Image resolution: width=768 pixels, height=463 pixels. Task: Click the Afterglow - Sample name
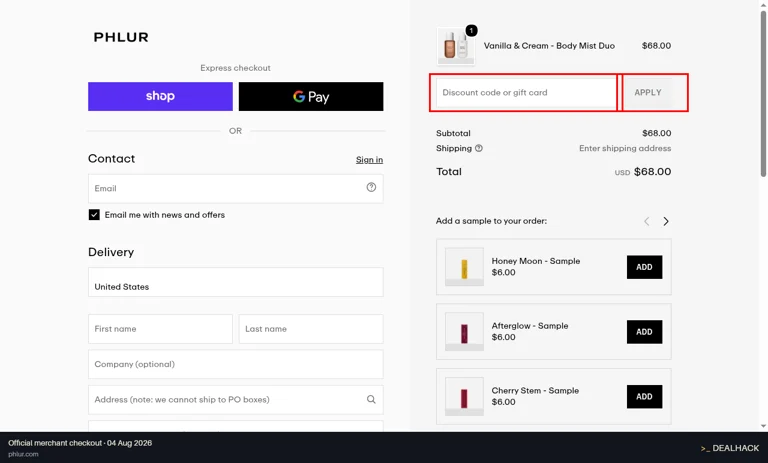529,326
